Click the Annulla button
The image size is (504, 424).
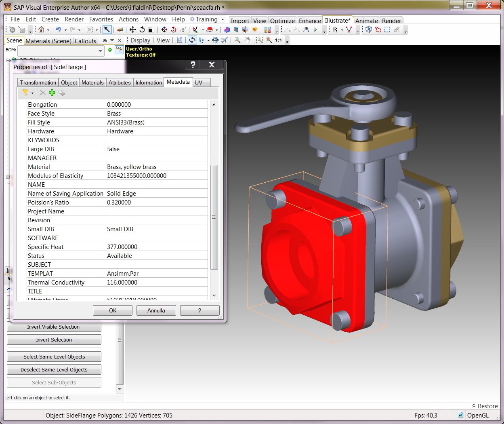point(156,310)
